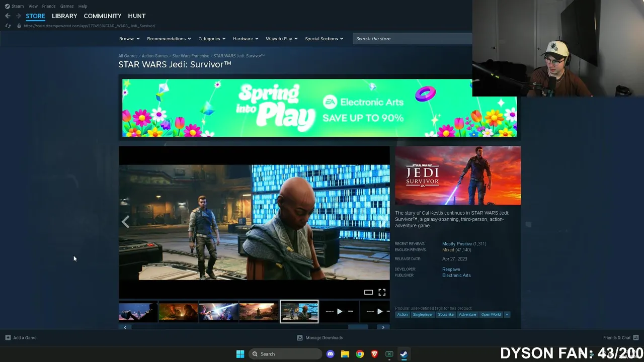Click the Windows taskbar Search box
This screenshot has width=644, height=362.
tap(286, 354)
